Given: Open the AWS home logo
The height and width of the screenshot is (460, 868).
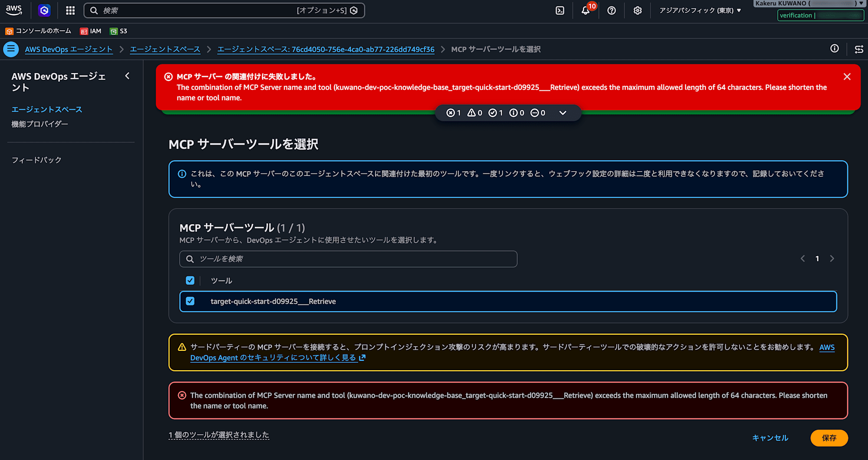Looking at the screenshot, I should click(14, 10).
